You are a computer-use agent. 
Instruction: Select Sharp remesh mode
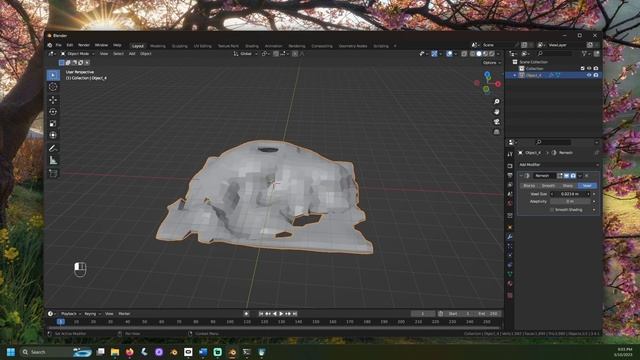coord(568,186)
